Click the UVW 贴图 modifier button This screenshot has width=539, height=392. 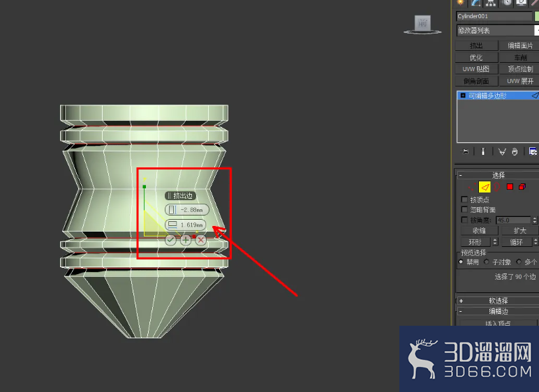[x=476, y=69]
